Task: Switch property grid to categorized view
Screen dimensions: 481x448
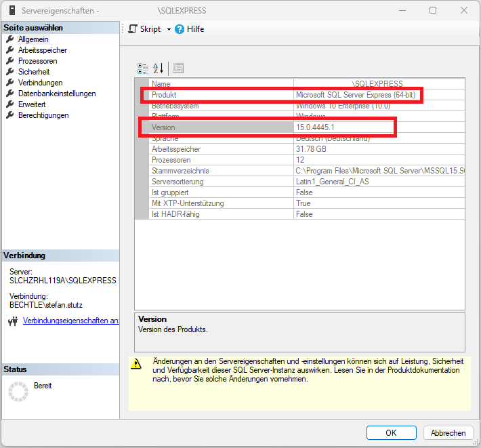Action: click(x=142, y=68)
